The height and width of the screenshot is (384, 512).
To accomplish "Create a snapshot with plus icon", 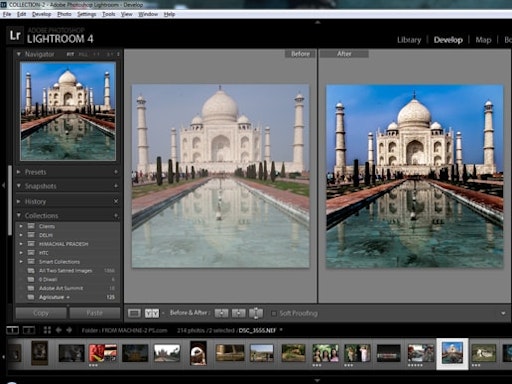I will coord(116,186).
